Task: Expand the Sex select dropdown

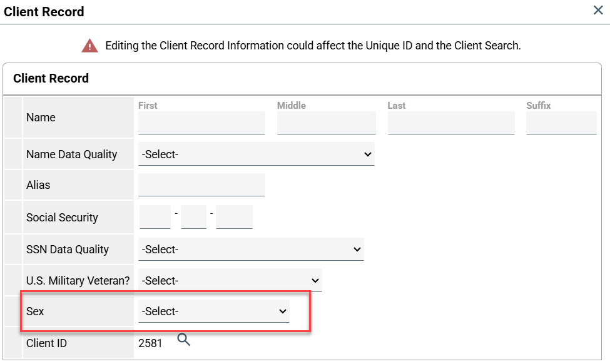Action: tap(213, 311)
